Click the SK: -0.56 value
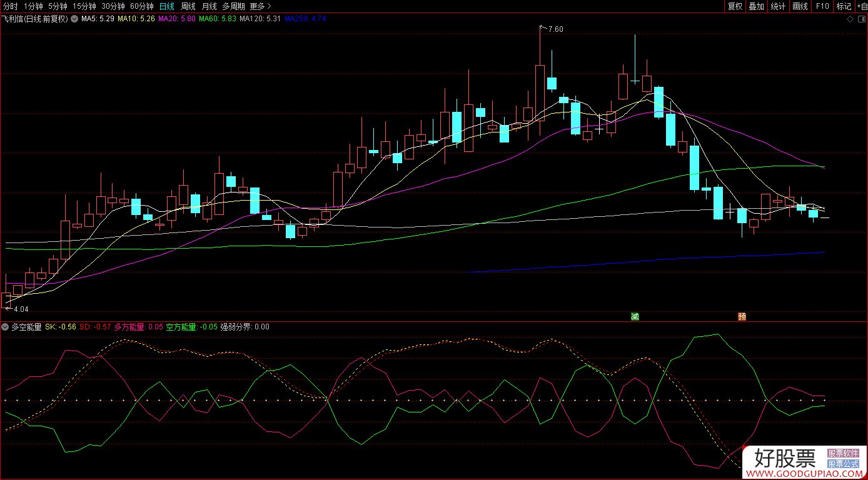This screenshot has width=868, height=480. (x=61, y=327)
